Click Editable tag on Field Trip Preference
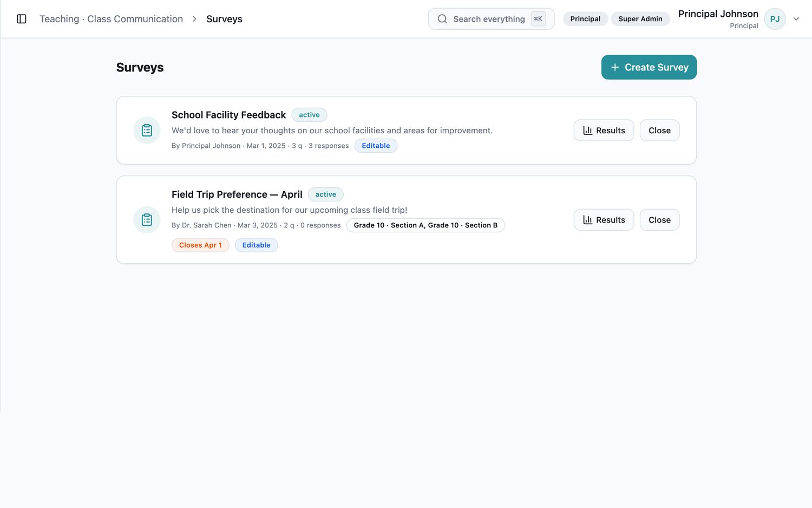Viewport: 812px width, 508px height. tap(256, 245)
